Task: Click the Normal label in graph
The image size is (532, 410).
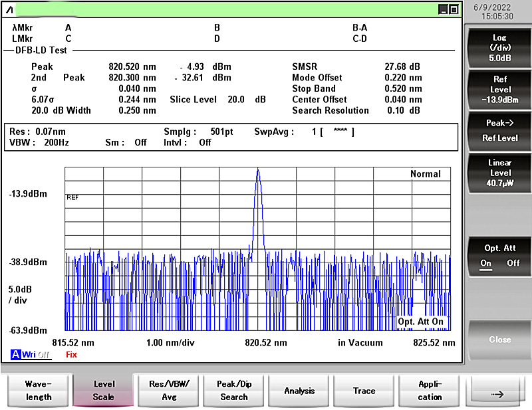Action: click(426, 174)
